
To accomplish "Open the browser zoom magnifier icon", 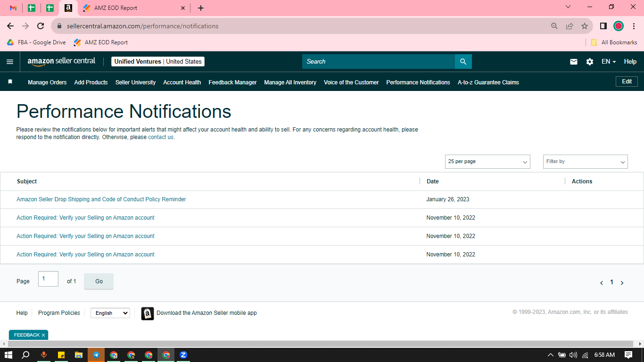I will (x=554, y=26).
